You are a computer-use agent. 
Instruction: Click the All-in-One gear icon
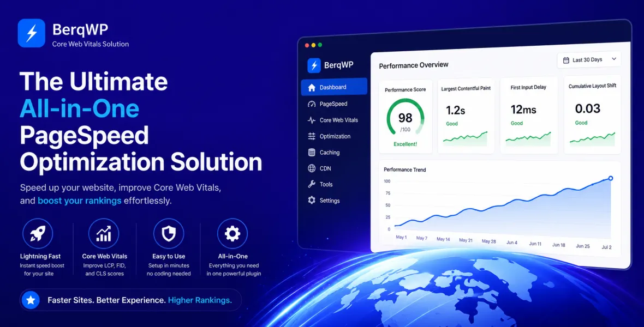pyautogui.click(x=232, y=233)
